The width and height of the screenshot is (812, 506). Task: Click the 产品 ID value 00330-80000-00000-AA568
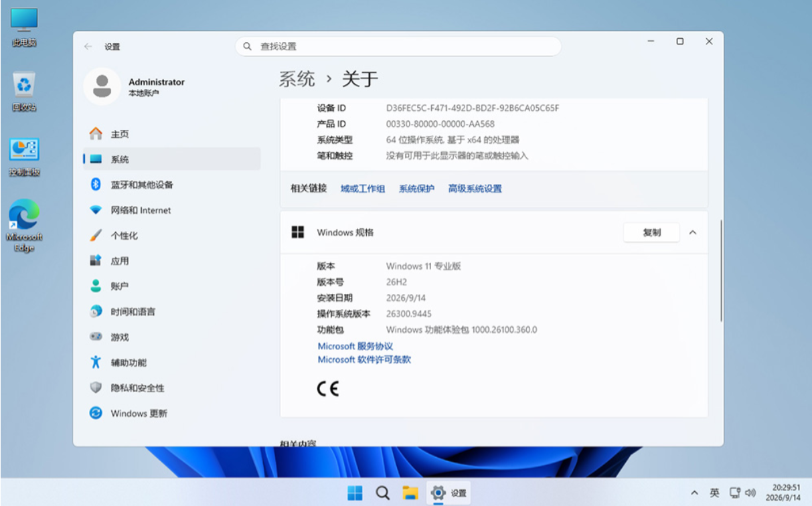(440, 124)
